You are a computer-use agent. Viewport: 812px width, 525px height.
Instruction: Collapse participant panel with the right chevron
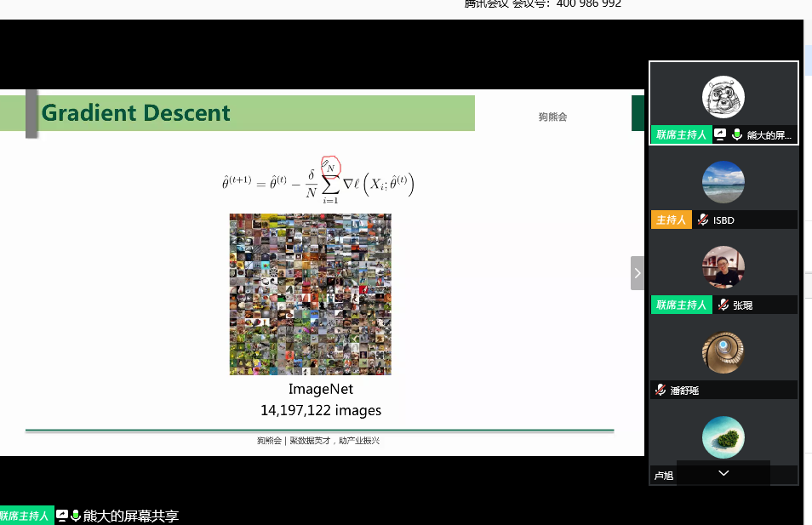(637, 273)
